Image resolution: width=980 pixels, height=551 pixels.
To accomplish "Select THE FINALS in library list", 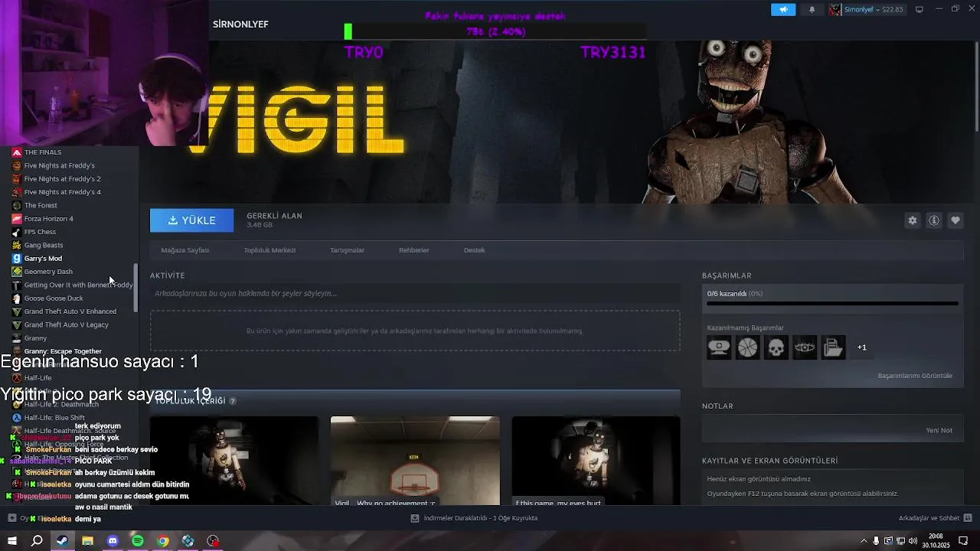I will pos(43,152).
